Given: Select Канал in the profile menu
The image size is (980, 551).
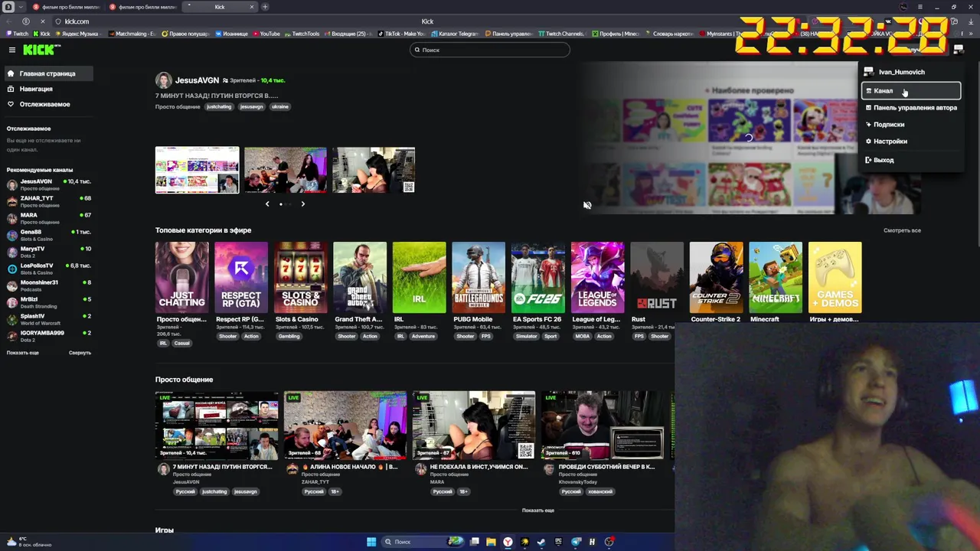Looking at the screenshot, I should [x=911, y=91].
